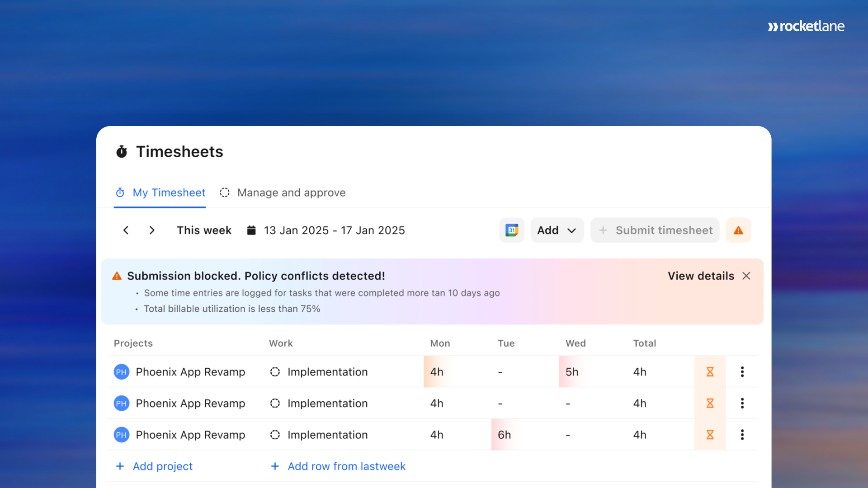Click the orange warning triangle button
Viewport: 868px width, 488px height.
click(738, 230)
